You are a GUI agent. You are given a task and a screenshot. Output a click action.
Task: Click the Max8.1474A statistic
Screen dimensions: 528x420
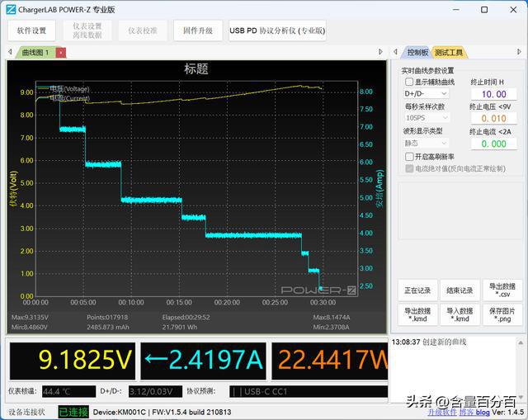tap(332, 318)
